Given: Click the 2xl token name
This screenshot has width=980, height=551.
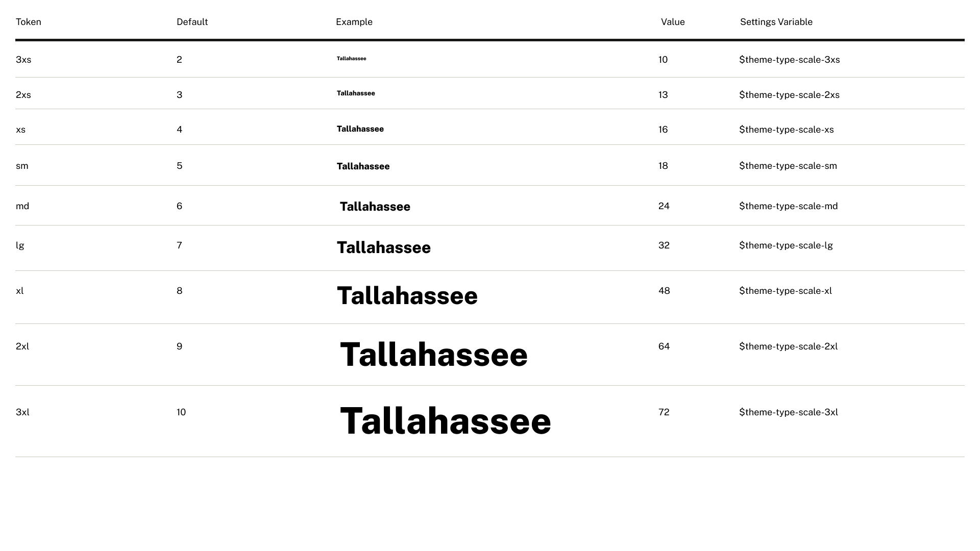Looking at the screenshot, I should click(x=22, y=346).
